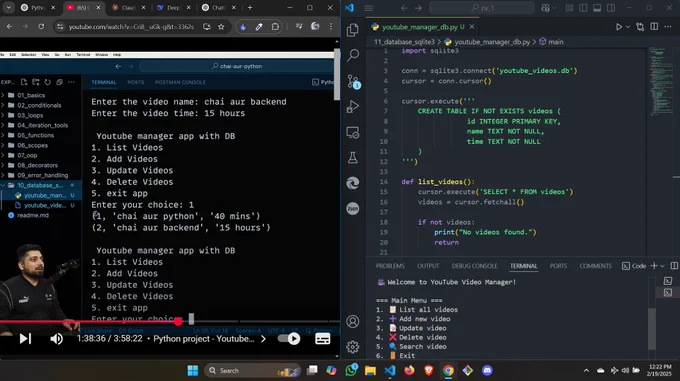Toggle YouTube subtitles button

[323, 339]
